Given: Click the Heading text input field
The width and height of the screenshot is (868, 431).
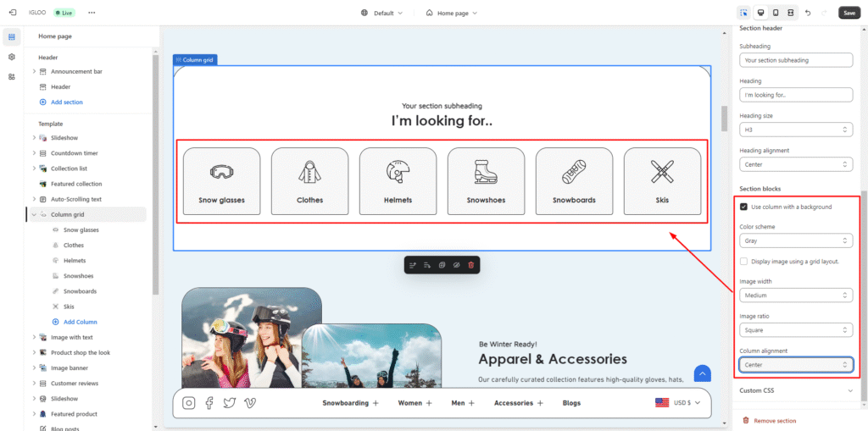Looking at the screenshot, I should tap(795, 95).
